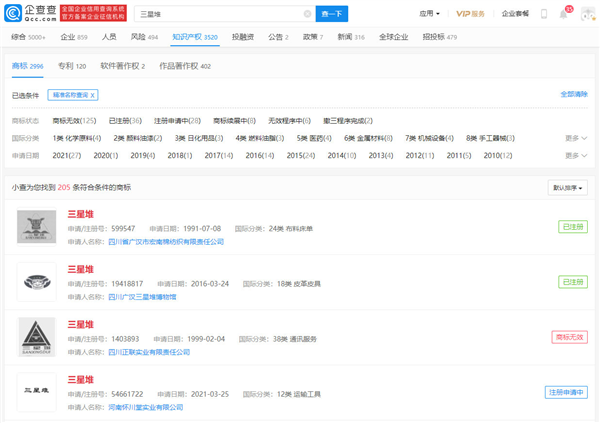The height and width of the screenshot is (423, 600).
Task: Filter by 已注册 status
Action: [x=123, y=120]
